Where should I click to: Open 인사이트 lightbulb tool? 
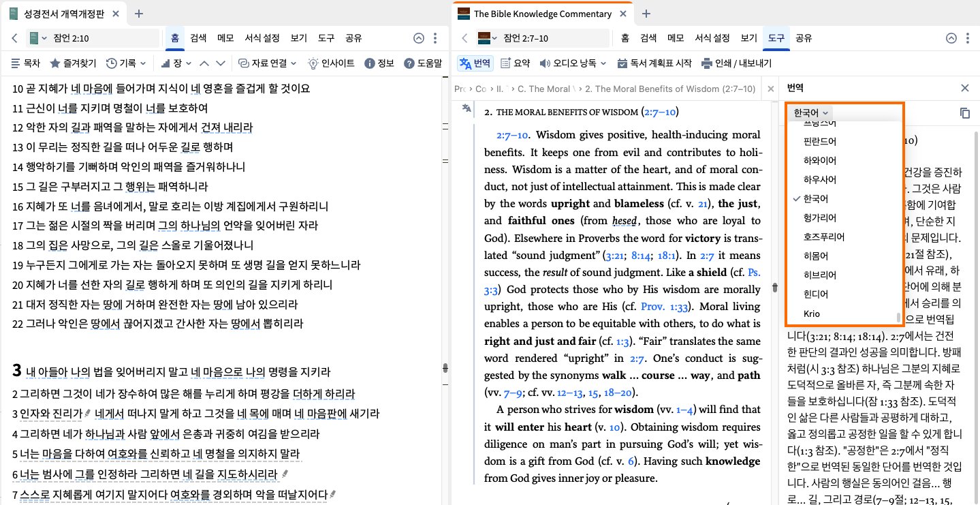point(332,63)
